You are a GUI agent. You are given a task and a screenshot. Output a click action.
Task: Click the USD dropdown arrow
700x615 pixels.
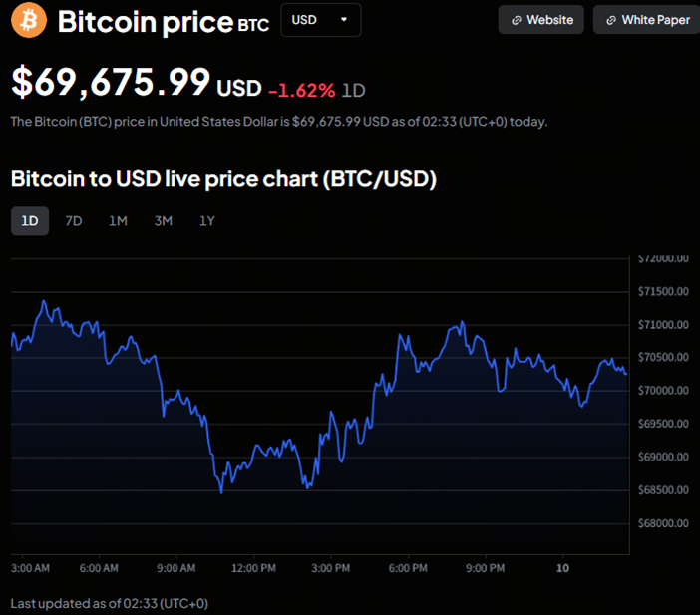tap(344, 20)
